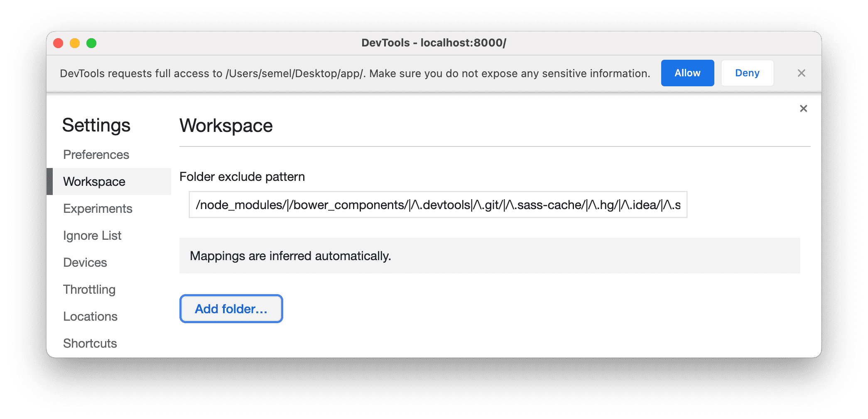Click the yellow traffic light window control
The height and width of the screenshot is (419, 868).
pyautogui.click(x=75, y=43)
